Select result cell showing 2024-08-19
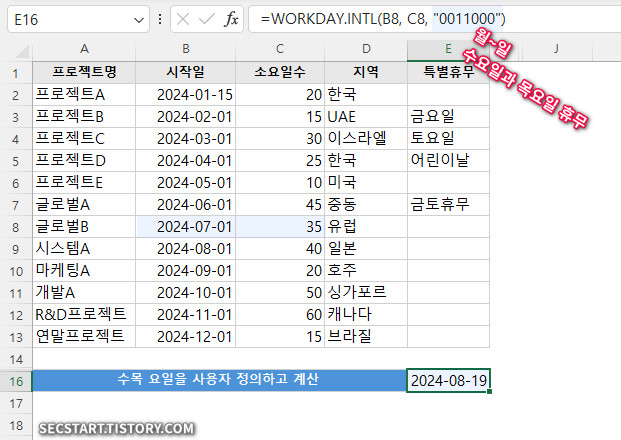This screenshot has width=621, height=440. (448, 381)
